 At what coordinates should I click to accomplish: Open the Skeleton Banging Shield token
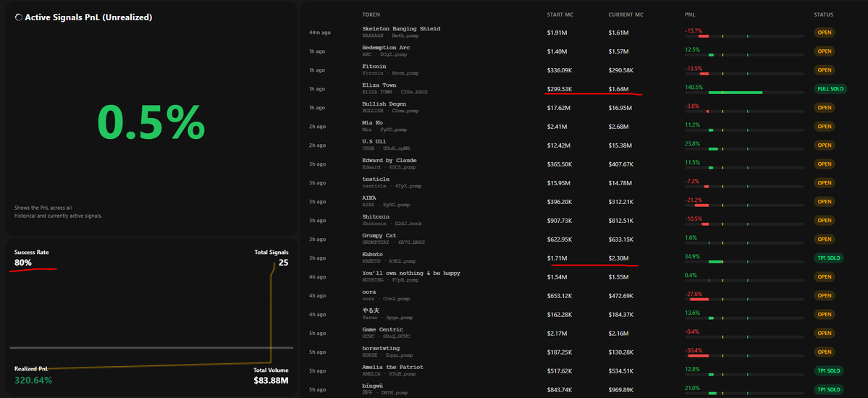coord(401,29)
